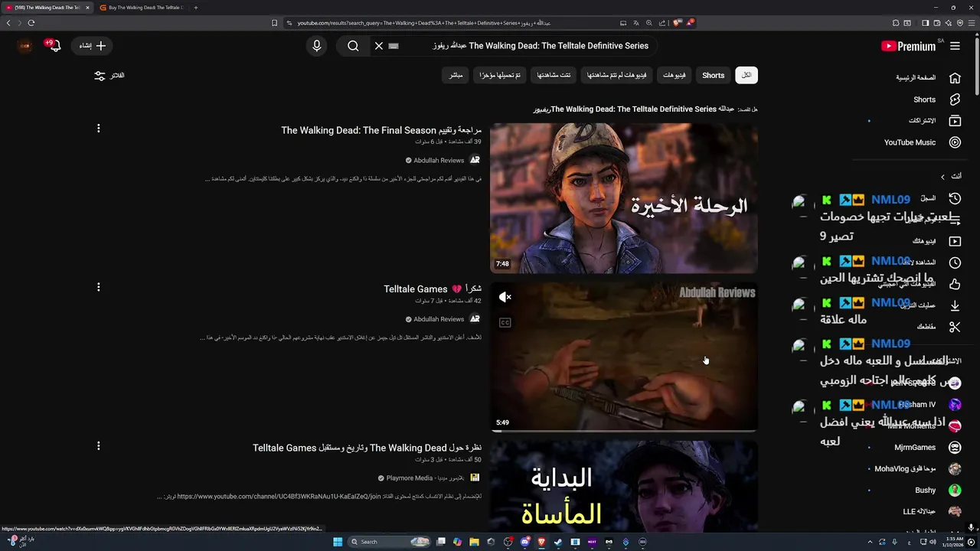The image size is (980, 551).
Task: Expand the 'أنت' section chevron
Action: (x=942, y=177)
